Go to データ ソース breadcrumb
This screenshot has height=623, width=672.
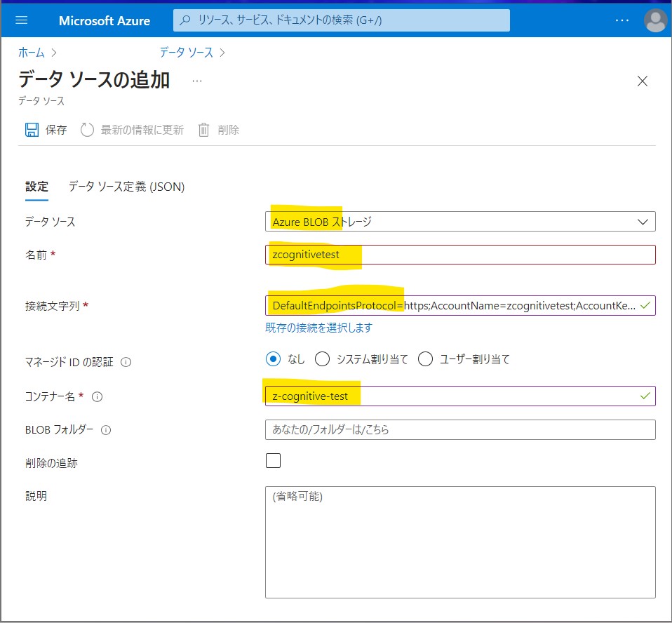click(x=187, y=53)
